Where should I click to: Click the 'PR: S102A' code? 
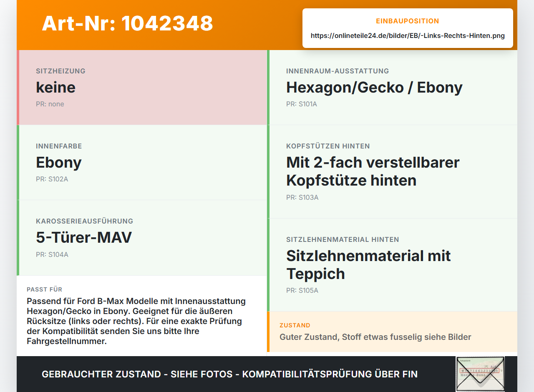pyautogui.click(x=52, y=179)
